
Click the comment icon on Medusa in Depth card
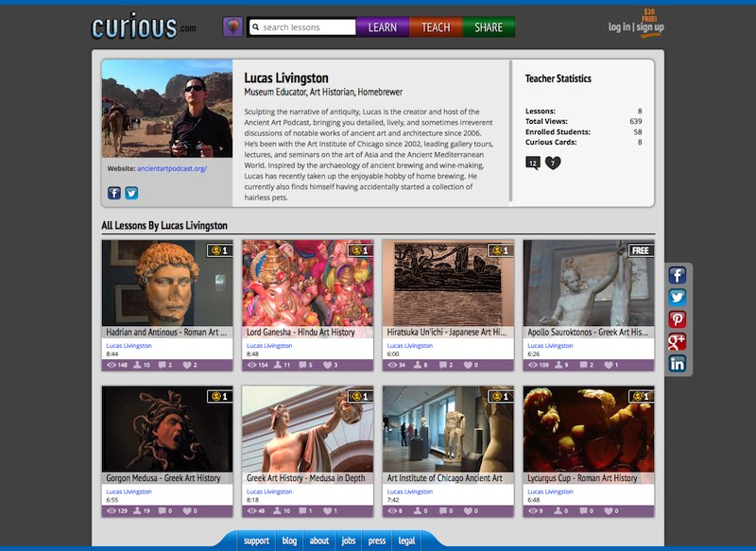click(302, 511)
